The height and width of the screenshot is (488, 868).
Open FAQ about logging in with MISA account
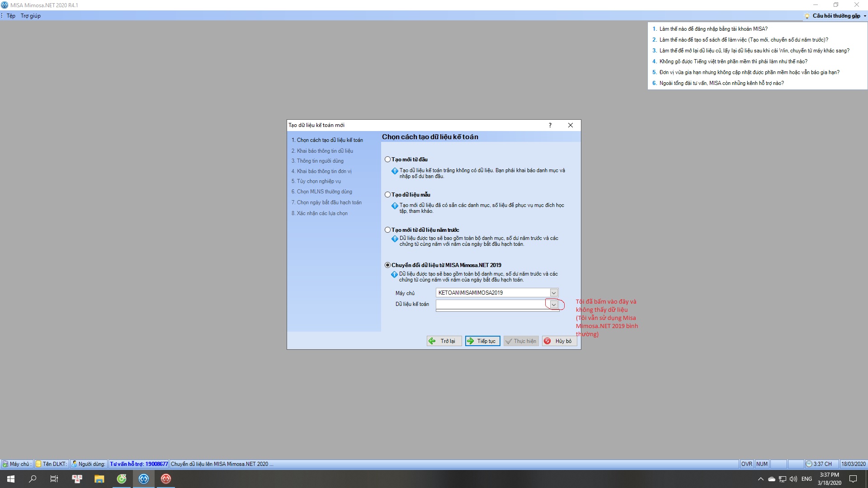713,29
